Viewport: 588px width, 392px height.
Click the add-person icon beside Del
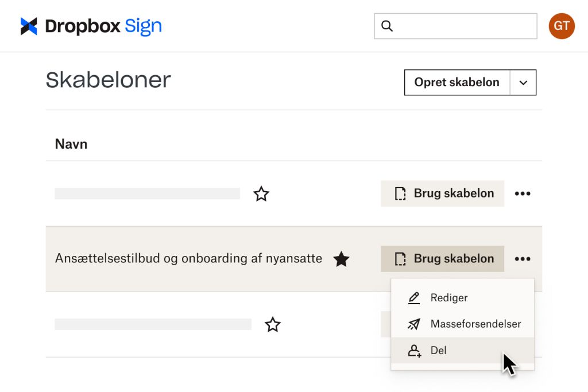[413, 350]
